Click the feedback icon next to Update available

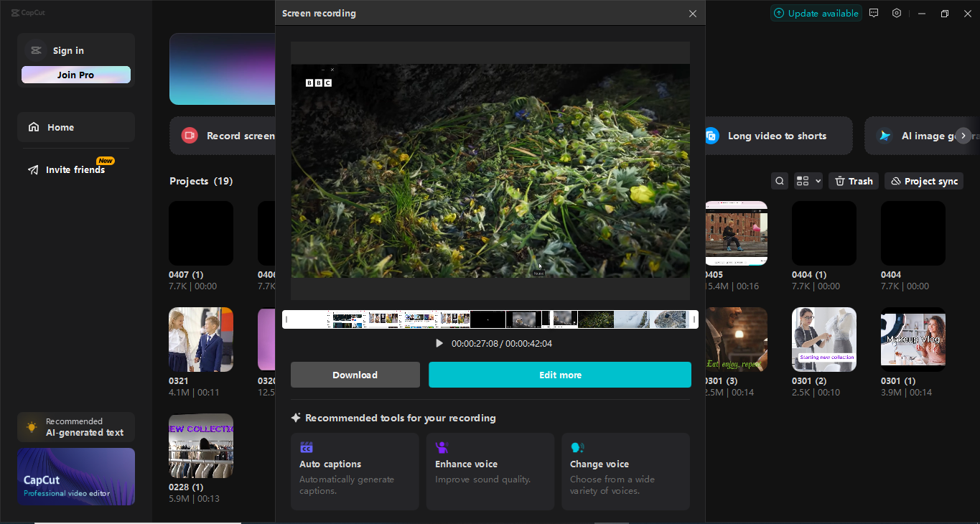pyautogui.click(x=874, y=13)
